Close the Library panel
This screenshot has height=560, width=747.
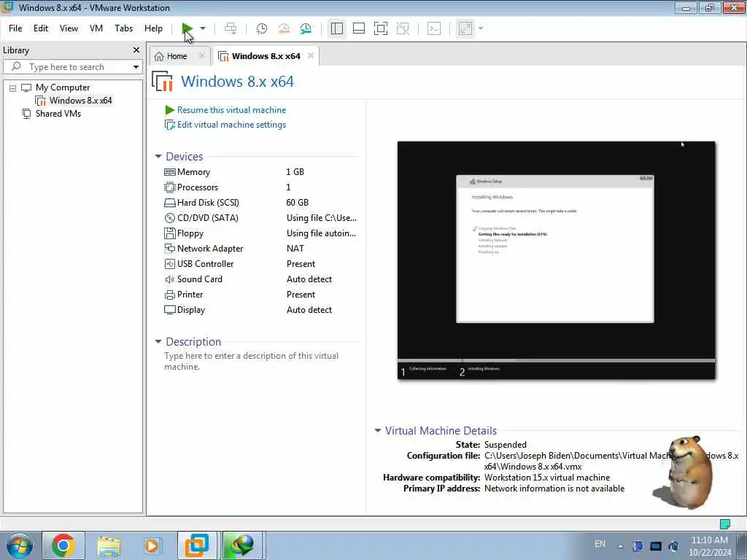coord(136,50)
